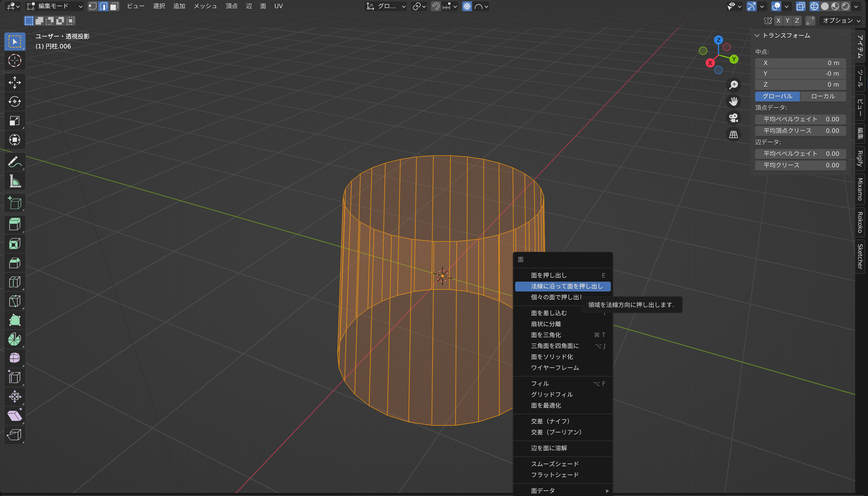This screenshot has width=868, height=496.
Task: Select the Edge Slide tool
Action: click(x=15, y=377)
